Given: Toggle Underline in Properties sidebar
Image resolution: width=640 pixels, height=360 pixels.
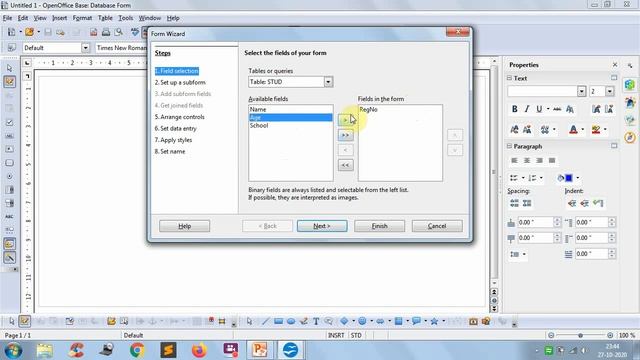Looking at the screenshot, I should pos(539,109).
